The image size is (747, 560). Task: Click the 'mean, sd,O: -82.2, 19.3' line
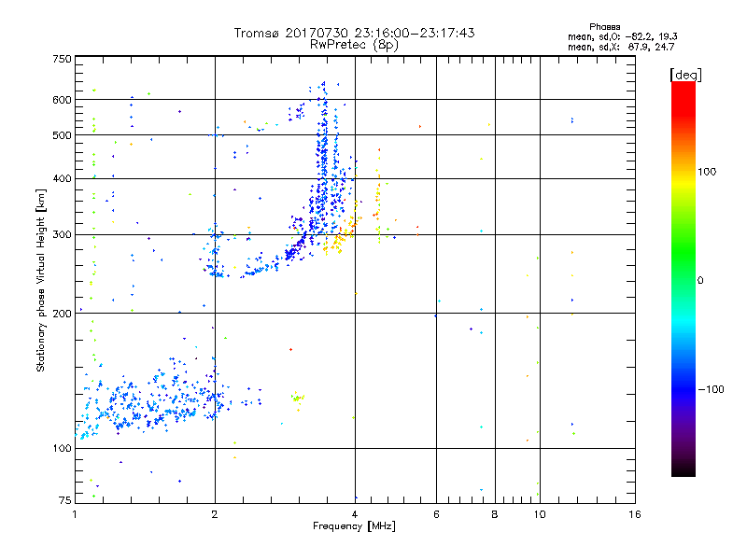(x=622, y=37)
